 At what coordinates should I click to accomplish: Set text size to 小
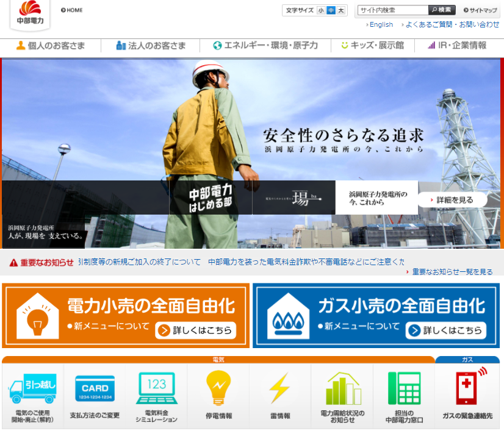tap(321, 10)
